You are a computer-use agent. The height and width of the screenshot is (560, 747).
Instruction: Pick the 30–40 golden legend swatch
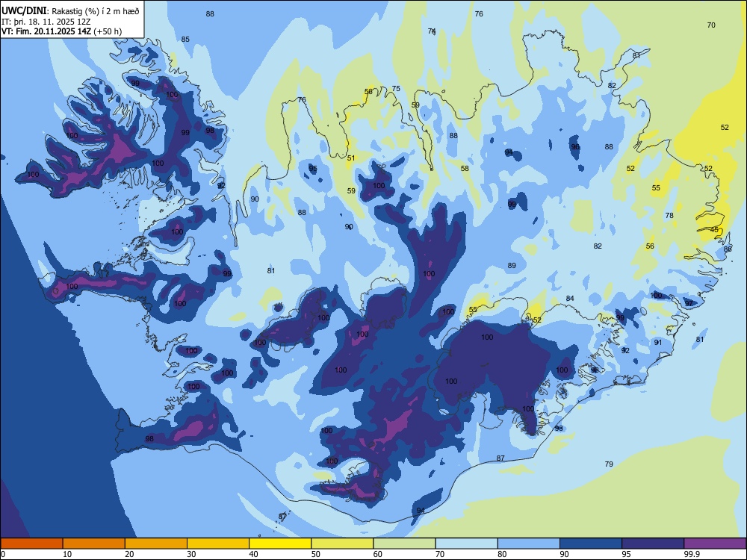[218, 544]
